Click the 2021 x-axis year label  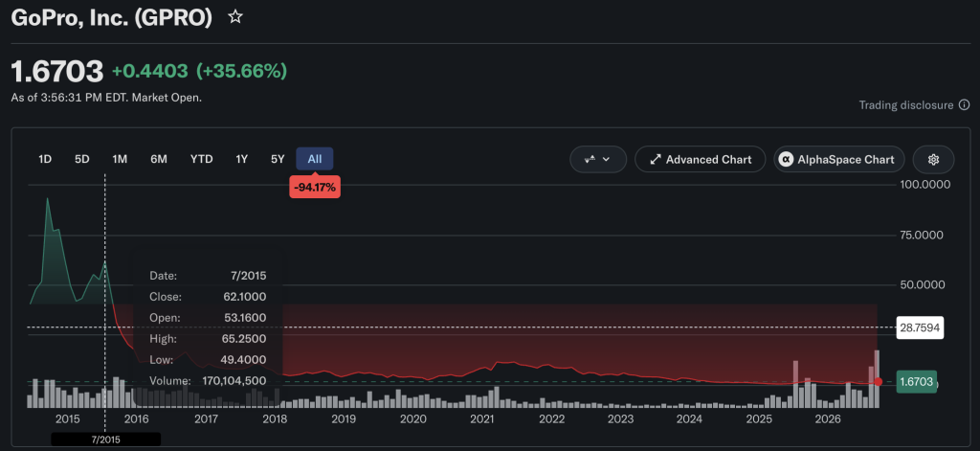click(x=482, y=419)
